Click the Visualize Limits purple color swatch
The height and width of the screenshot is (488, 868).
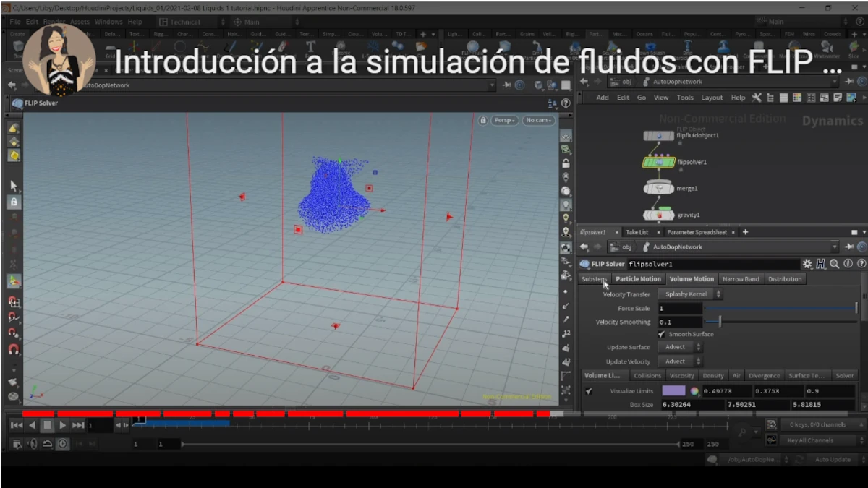coord(673,391)
